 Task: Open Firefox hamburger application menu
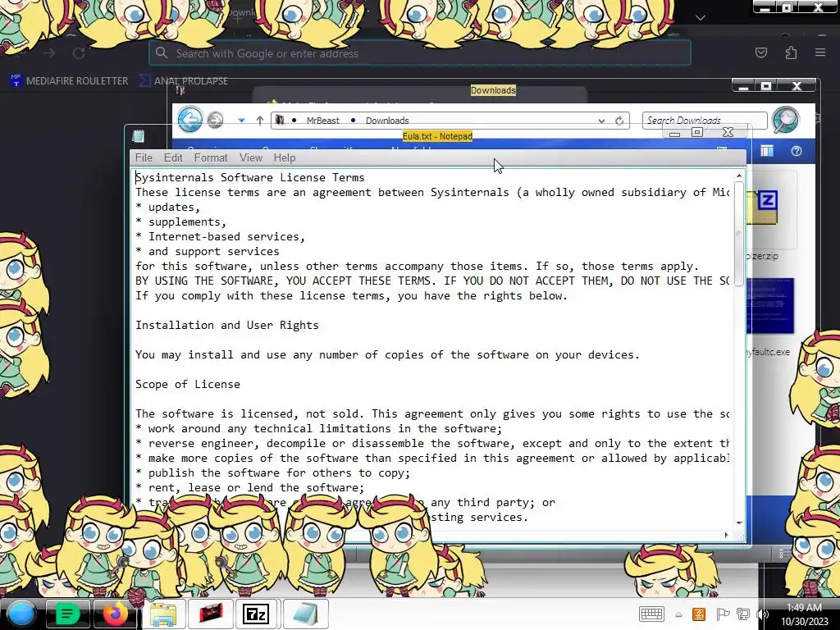(x=820, y=52)
